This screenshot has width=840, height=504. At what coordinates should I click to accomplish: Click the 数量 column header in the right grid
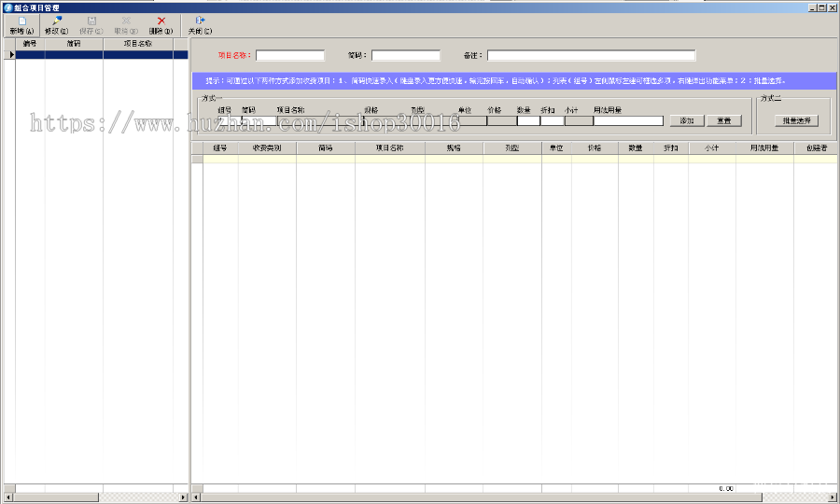tap(636, 147)
